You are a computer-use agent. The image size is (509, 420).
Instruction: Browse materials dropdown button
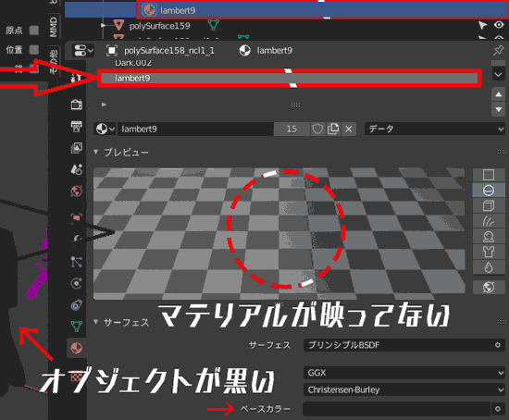click(105, 129)
